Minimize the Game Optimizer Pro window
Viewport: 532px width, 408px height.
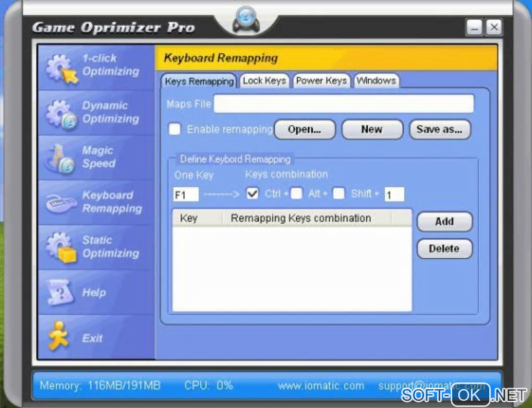click(x=474, y=28)
